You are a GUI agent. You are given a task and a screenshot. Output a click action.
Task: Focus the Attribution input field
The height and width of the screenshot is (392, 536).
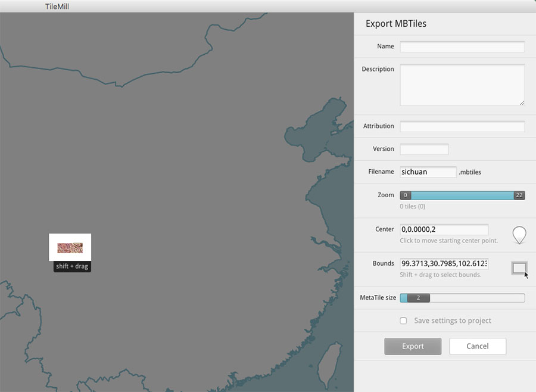pyautogui.click(x=462, y=126)
